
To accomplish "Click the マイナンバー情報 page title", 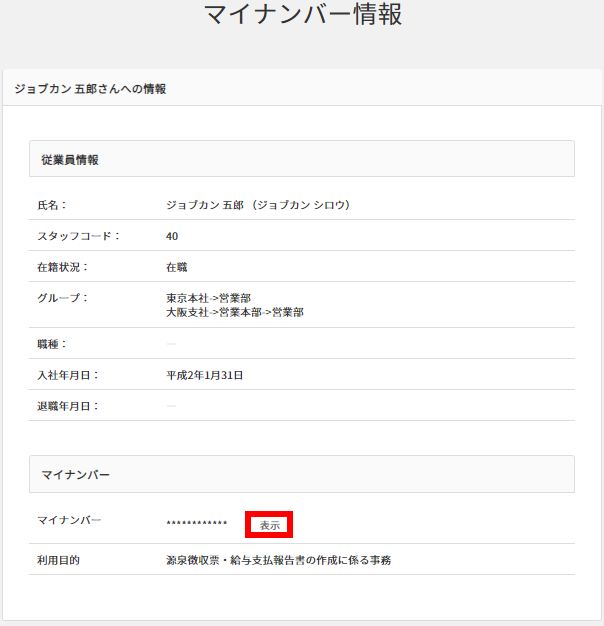I will 302,16.
